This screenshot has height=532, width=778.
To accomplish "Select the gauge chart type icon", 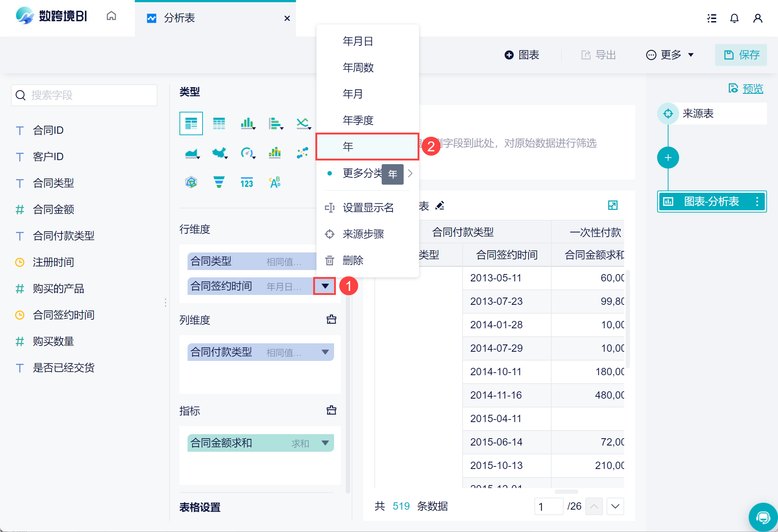I will pos(247,153).
